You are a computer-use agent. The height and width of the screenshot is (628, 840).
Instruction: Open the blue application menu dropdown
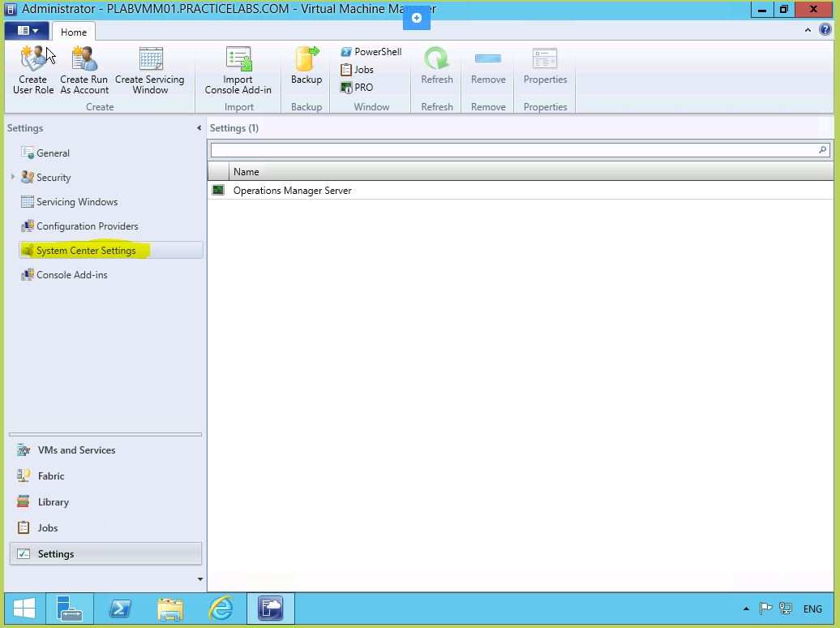click(27, 31)
